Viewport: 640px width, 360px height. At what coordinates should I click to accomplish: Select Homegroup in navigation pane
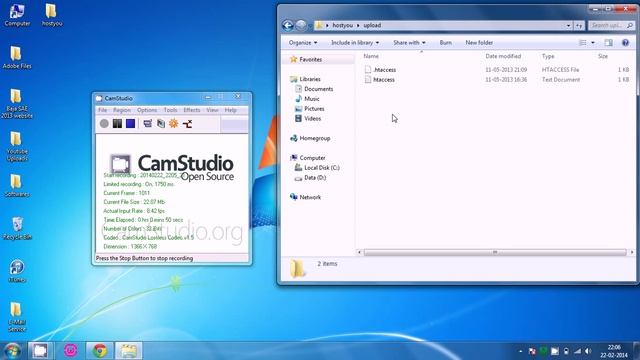(315, 138)
